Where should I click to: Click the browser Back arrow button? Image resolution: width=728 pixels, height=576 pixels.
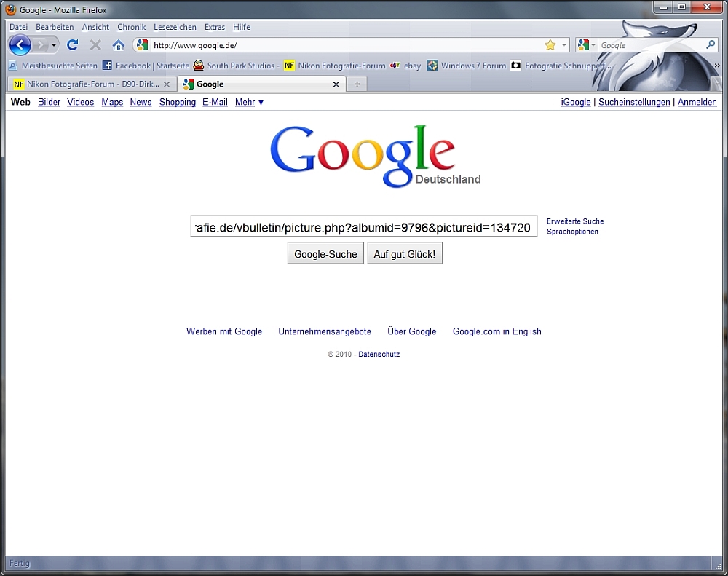(x=20, y=45)
